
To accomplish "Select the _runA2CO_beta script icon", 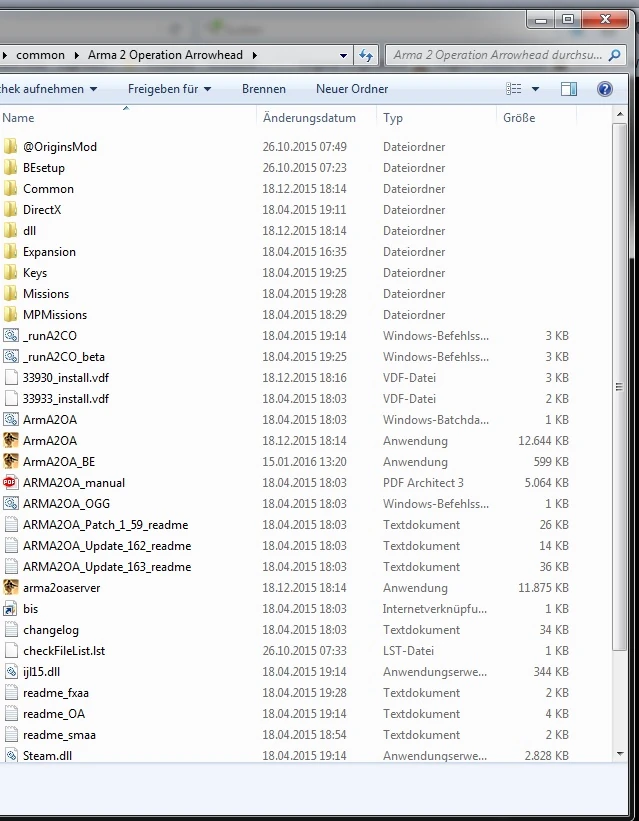I will 10,357.
